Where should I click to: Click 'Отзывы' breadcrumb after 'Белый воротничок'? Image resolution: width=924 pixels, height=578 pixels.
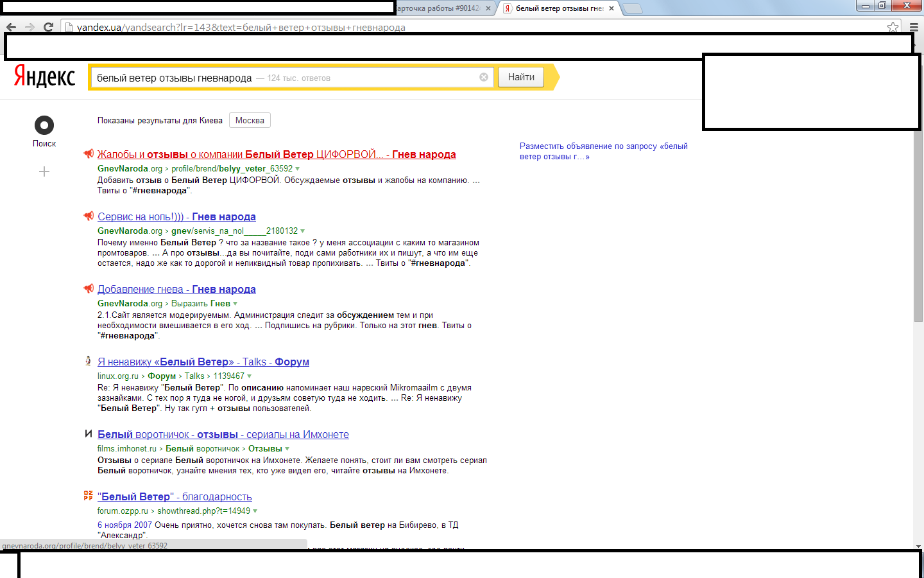[265, 448]
